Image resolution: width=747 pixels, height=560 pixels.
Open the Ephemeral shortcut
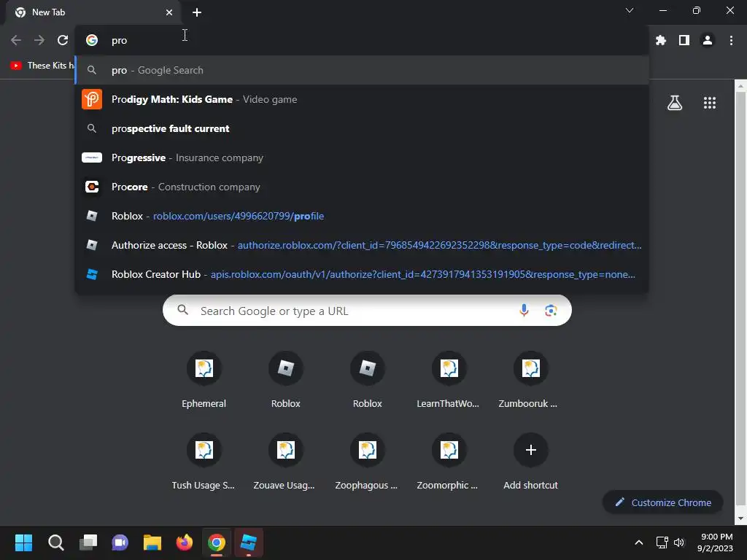[204, 381]
